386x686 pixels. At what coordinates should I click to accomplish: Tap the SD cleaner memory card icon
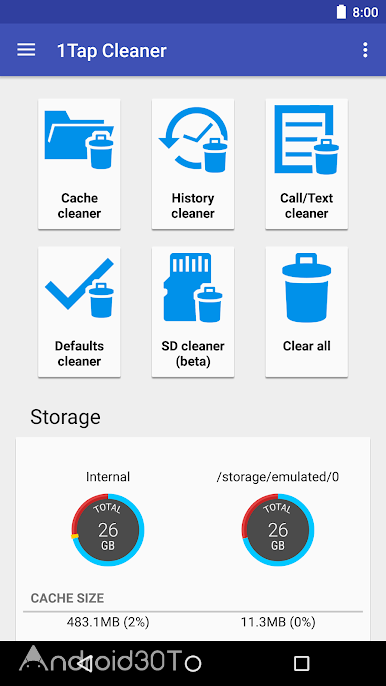pyautogui.click(x=193, y=287)
